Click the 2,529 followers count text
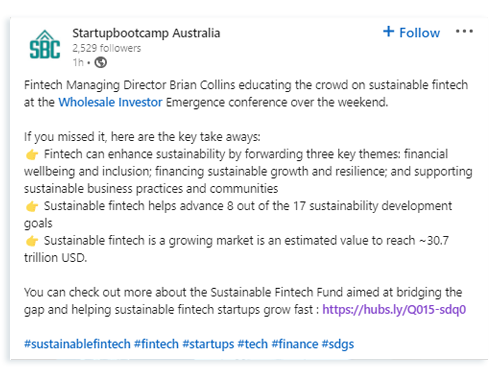This screenshot has height=376, width=500. click(x=107, y=48)
